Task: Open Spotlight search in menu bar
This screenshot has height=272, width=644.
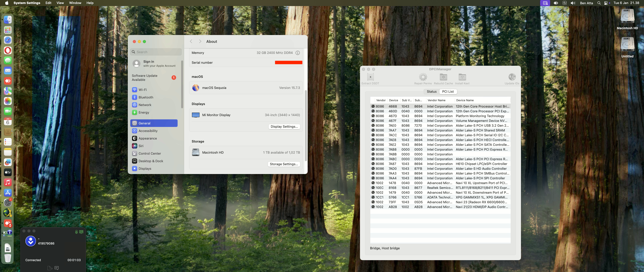Action: (599, 3)
